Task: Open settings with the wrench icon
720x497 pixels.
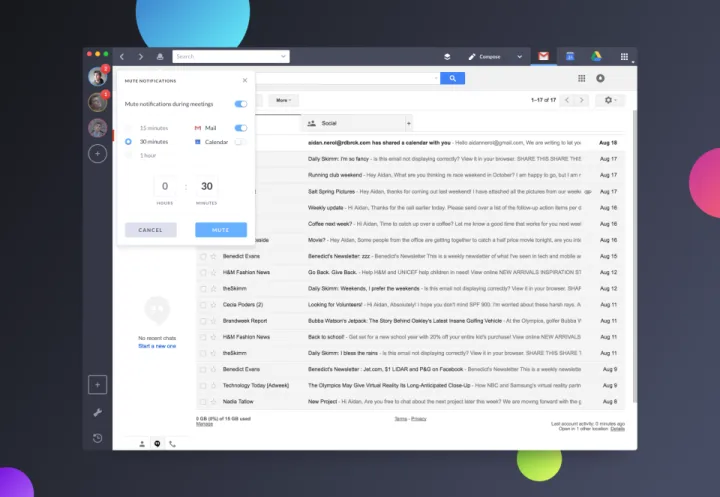Action: click(97, 412)
